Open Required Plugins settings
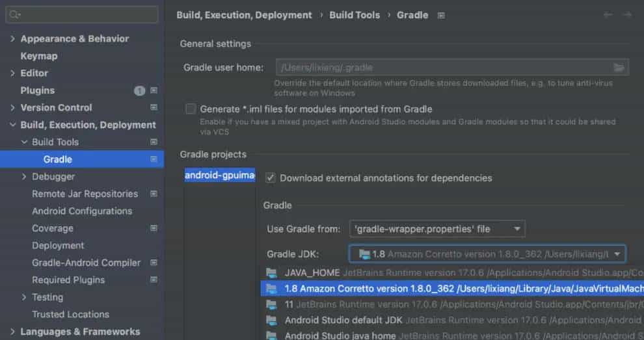The height and width of the screenshot is (340, 644). click(68, 280)
